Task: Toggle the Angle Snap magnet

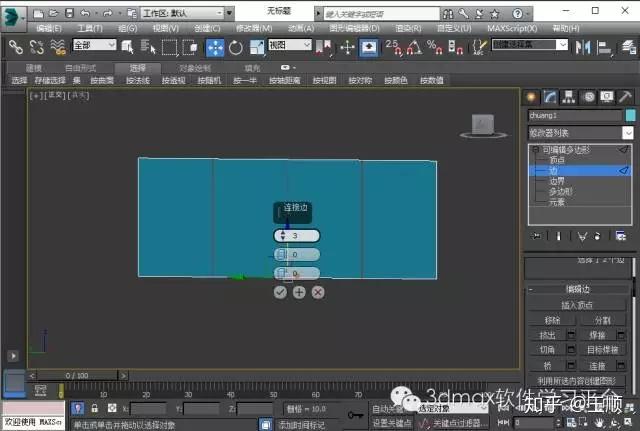Action: (x=414, y=47)
